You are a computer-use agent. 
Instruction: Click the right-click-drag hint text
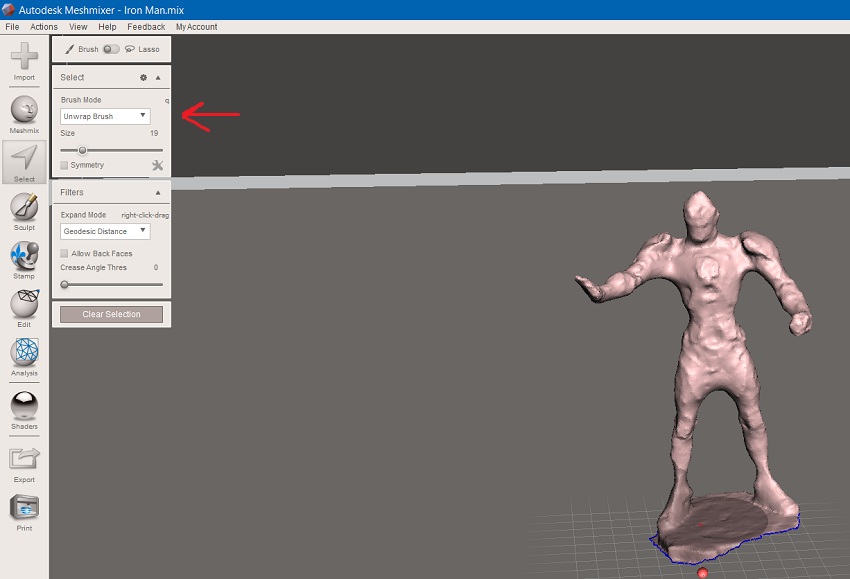(x=145, y=215)
